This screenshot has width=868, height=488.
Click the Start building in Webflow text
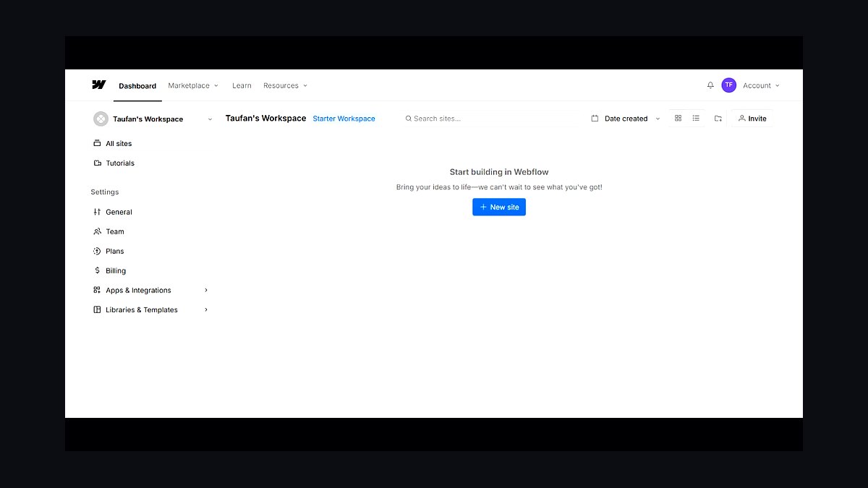click(x=499, y=172)
